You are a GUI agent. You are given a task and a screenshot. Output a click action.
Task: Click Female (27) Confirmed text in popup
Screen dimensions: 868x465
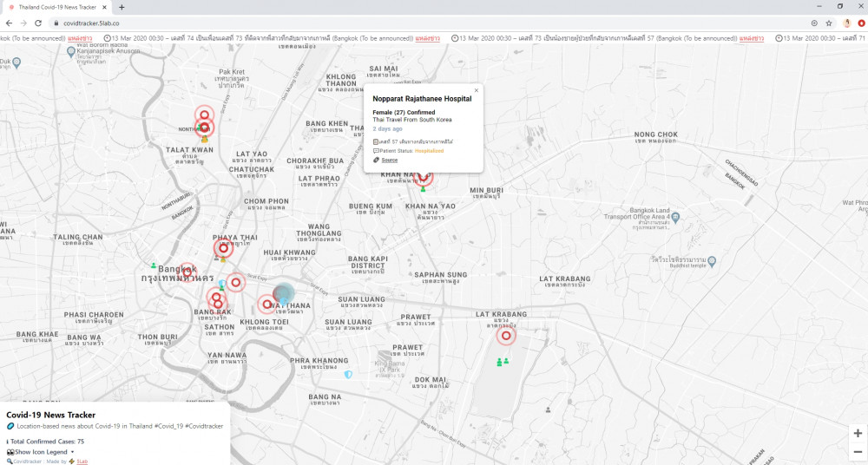click(x=404, y=113)
